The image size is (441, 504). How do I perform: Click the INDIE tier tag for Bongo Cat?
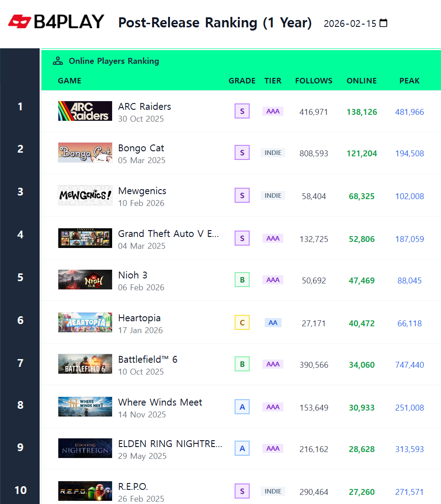(x=273, y=153)
